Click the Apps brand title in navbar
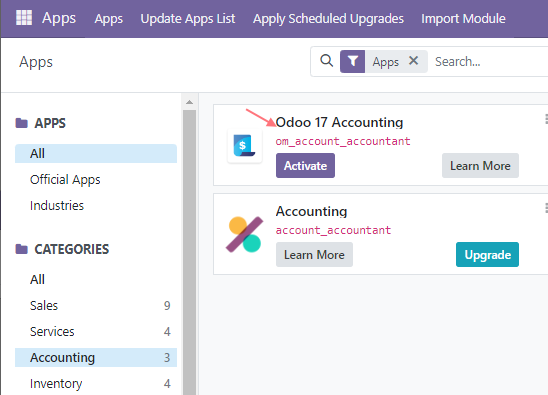This screenshot has height=395, width=548. tap(59, 18)
